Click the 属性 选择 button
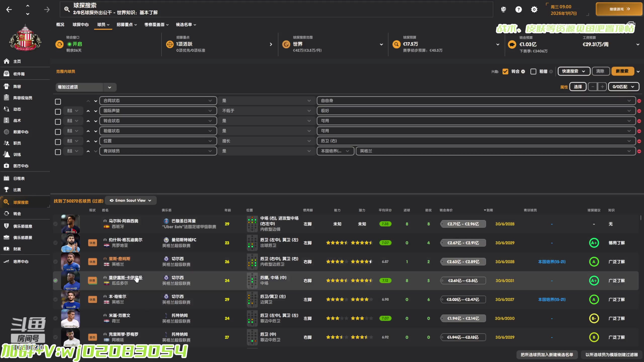This screenshot has width=644, height=362. (578, 87)
